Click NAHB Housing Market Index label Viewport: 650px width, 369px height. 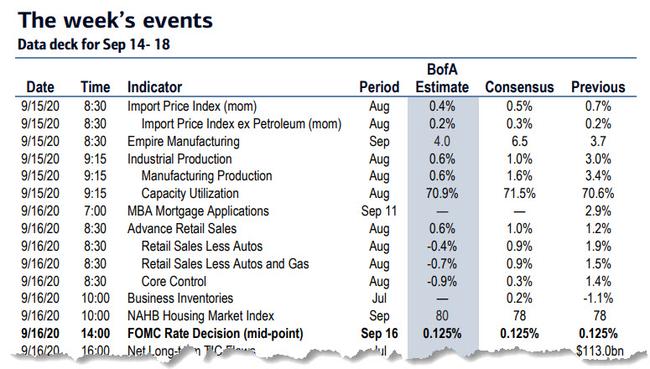[201, 316]
